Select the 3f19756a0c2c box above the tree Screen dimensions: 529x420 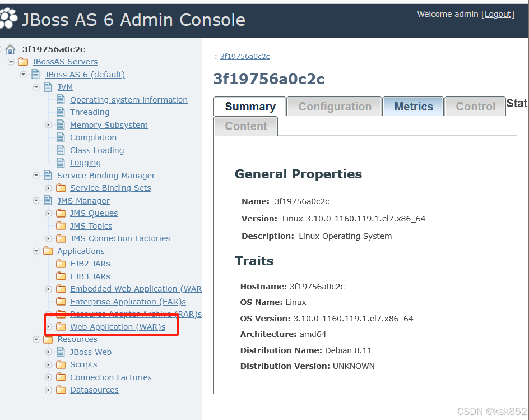[x=53, y=49]
